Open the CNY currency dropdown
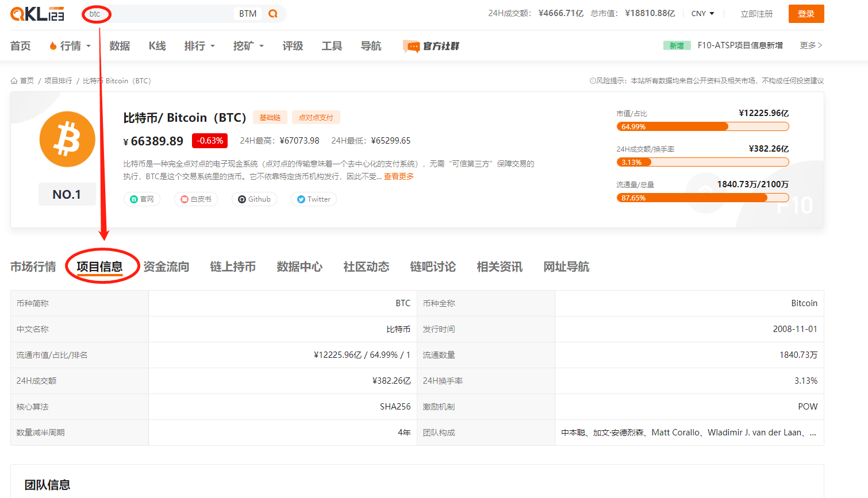Screen dimensions: 868x498 702,14
